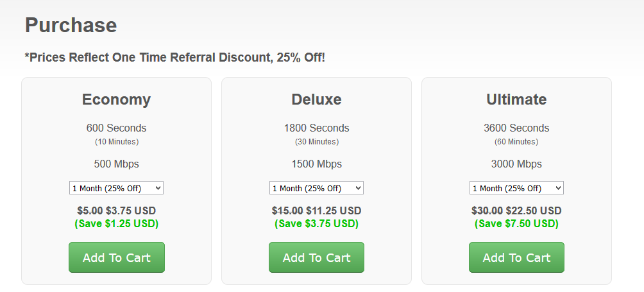Add the Deluxe plan to cart
Viewport: 644px width, 292px height.
point(316,257)
